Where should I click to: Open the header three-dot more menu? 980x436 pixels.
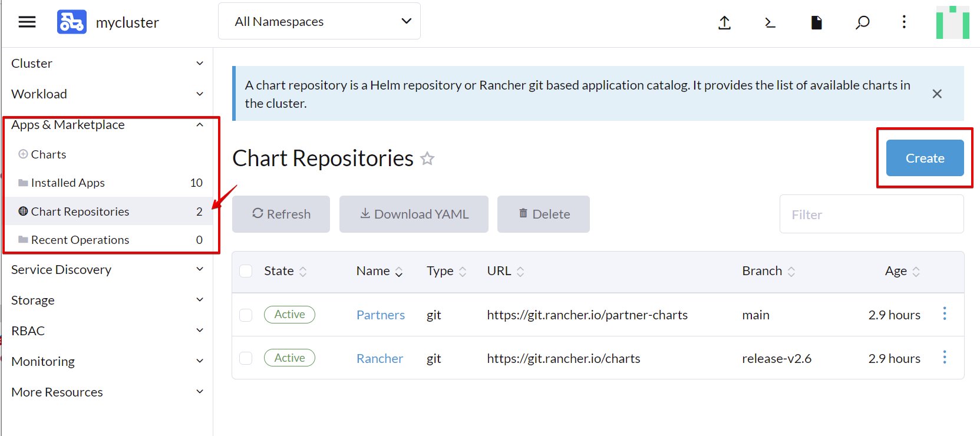pyautogui.click(x=904, y=22)
